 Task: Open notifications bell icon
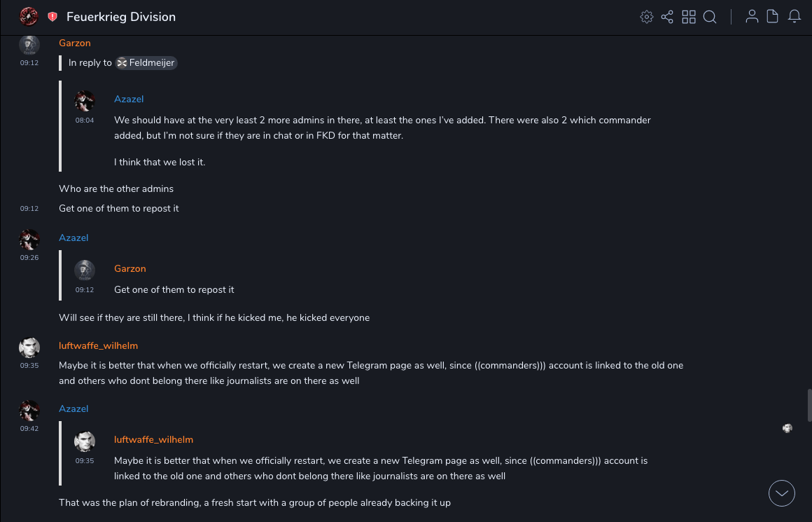(794, 17)
